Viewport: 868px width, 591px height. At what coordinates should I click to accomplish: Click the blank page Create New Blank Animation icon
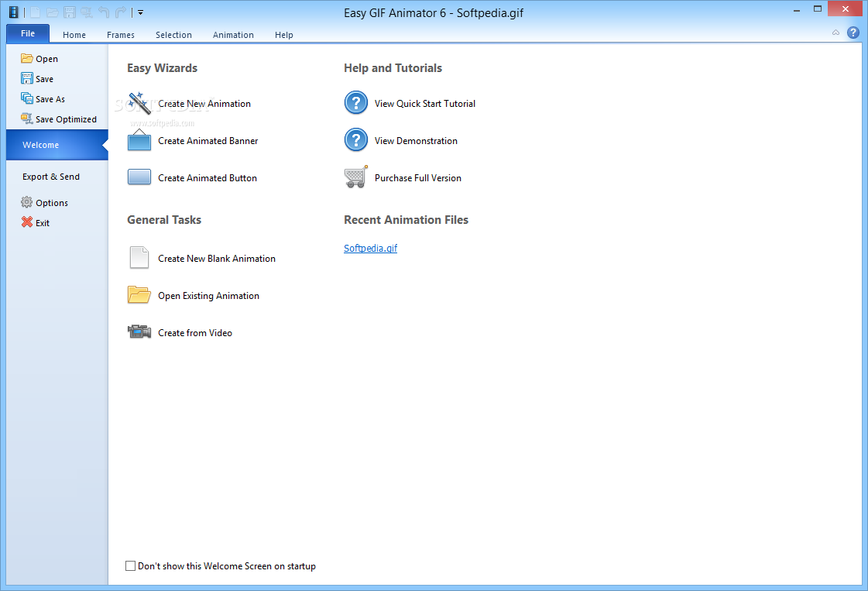tap(139, 258)
